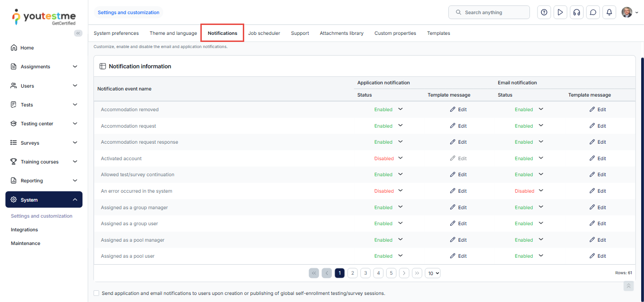The height and width of the screenshot is (302, 644).
Task: Edit application template for Accommodation removed
Action: click(x=458, y=109)
